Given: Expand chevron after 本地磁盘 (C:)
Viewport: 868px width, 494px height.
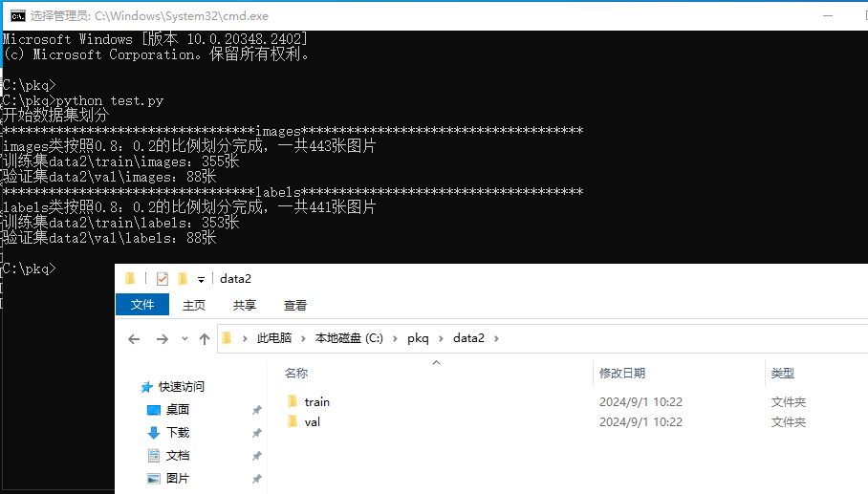Looking at the screenshot, I should (x=395, y=338).
